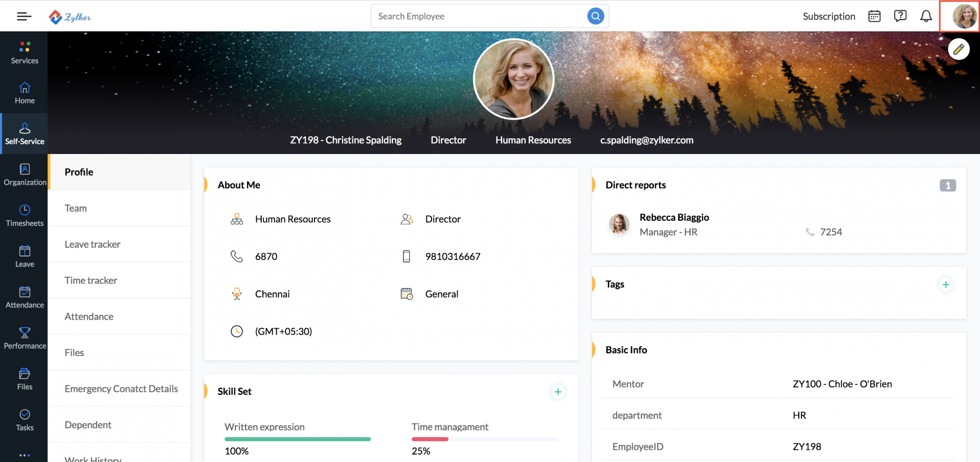Image resolution: width=980 pixels, height=462 pixels.
Task: Open the calendar icon in top bar
Action: pyautogui.click(x=874, y=16)
